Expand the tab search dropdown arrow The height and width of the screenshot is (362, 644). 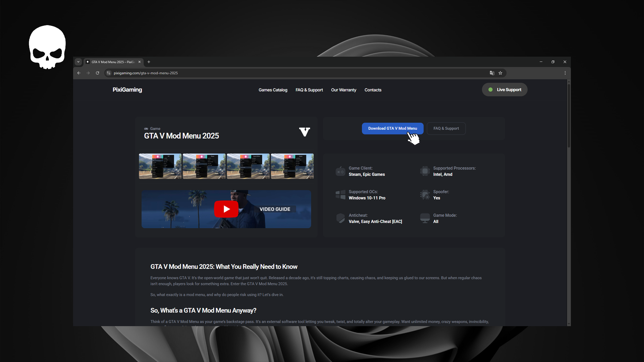[x=78, y=62]
